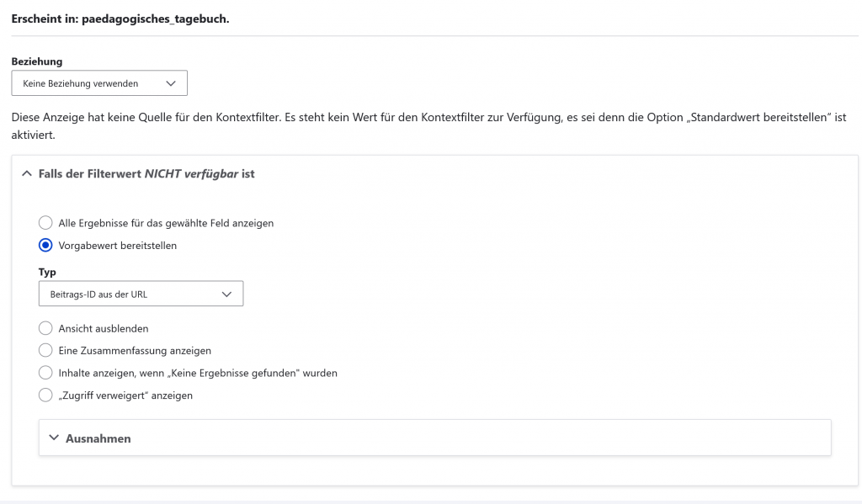Collapse the filter section using its up-chevron icon

pos(26,174)
